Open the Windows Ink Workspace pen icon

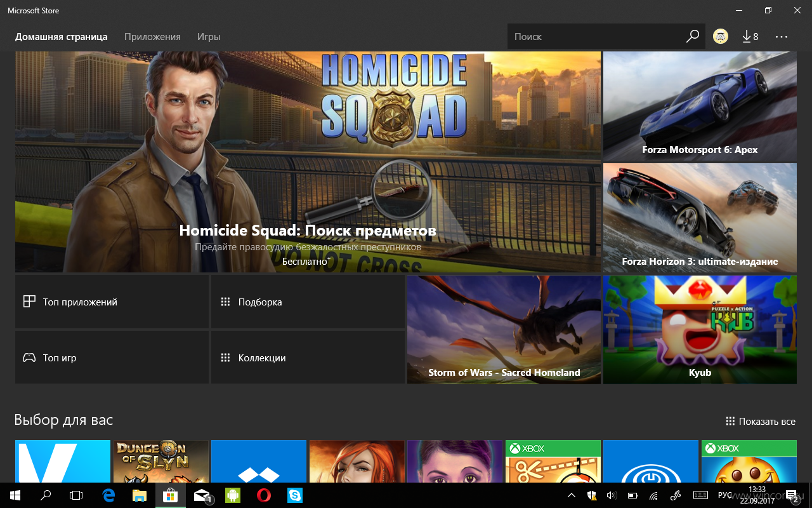[x=676, y=495]
